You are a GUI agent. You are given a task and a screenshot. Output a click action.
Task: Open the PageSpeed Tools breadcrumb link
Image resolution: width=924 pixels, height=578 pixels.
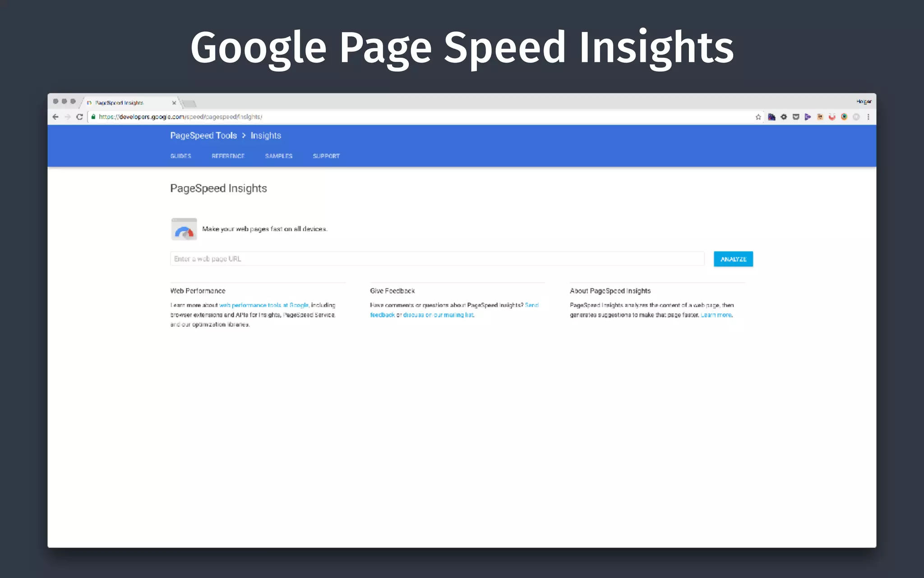point(203,135)
